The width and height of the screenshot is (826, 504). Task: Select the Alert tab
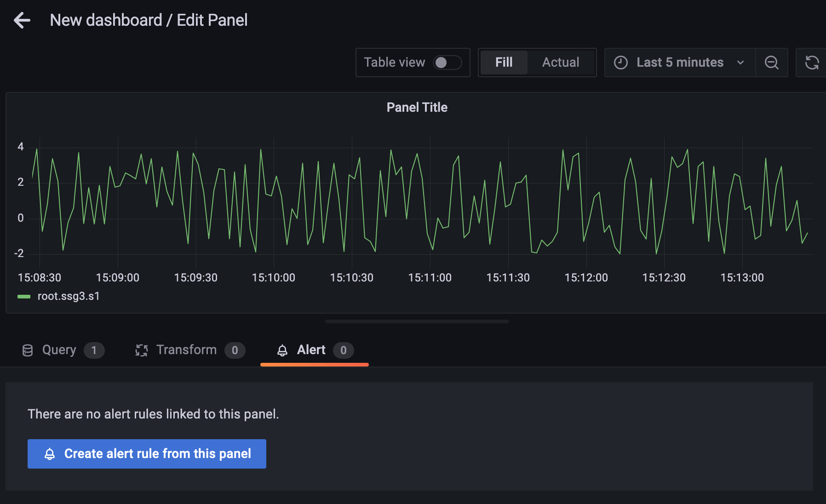click(x=311, y=350)
